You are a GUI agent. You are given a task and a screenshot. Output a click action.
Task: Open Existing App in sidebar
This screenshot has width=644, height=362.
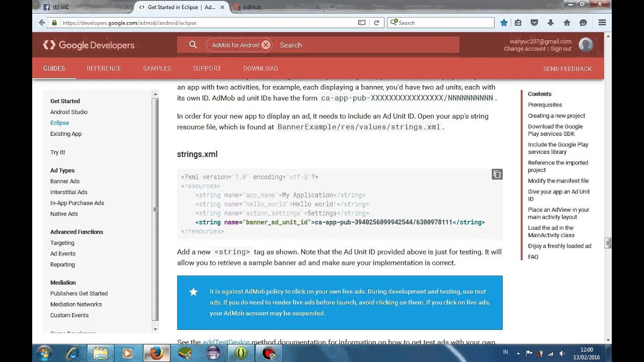click(66, 134)
